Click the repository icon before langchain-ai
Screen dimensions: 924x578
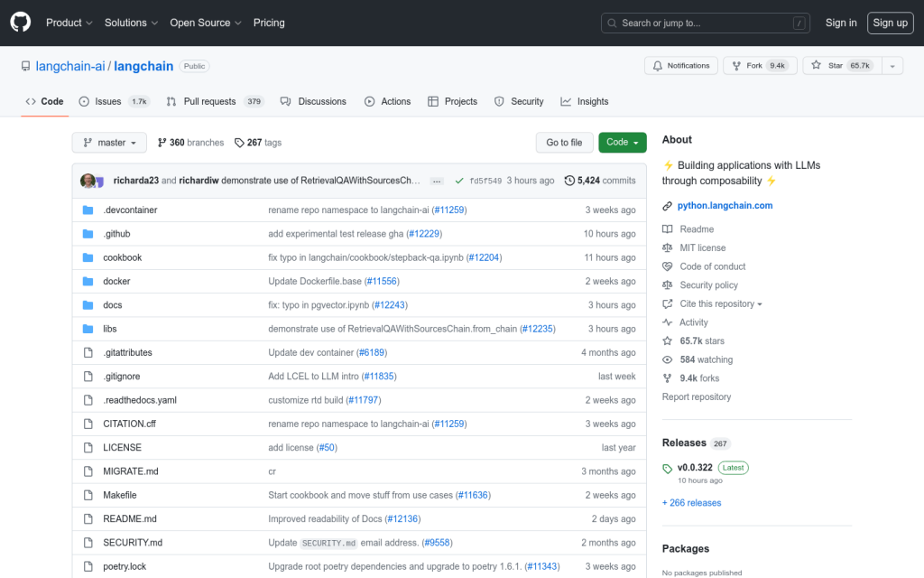pos(25,66)
